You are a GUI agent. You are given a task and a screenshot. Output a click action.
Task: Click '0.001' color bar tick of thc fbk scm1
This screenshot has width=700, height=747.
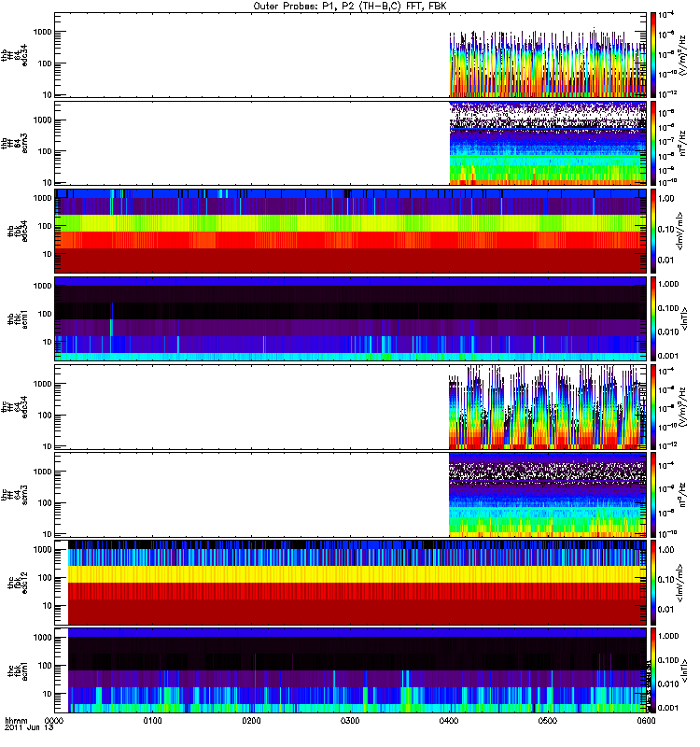point(668,708)
